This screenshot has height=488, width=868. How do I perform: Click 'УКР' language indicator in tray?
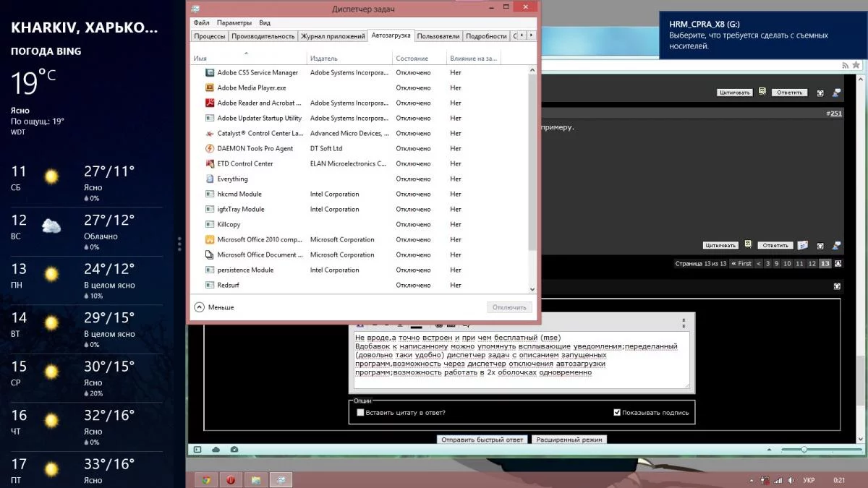point(809,480)
